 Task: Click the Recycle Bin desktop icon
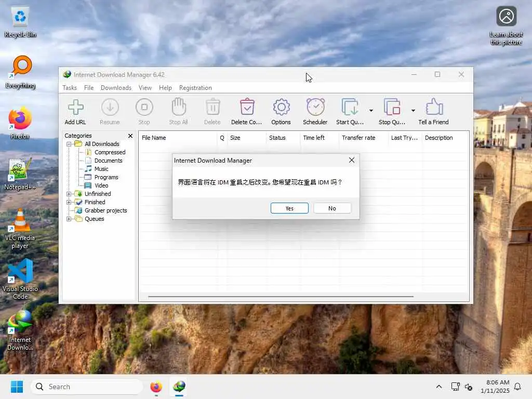pos(20,22)
